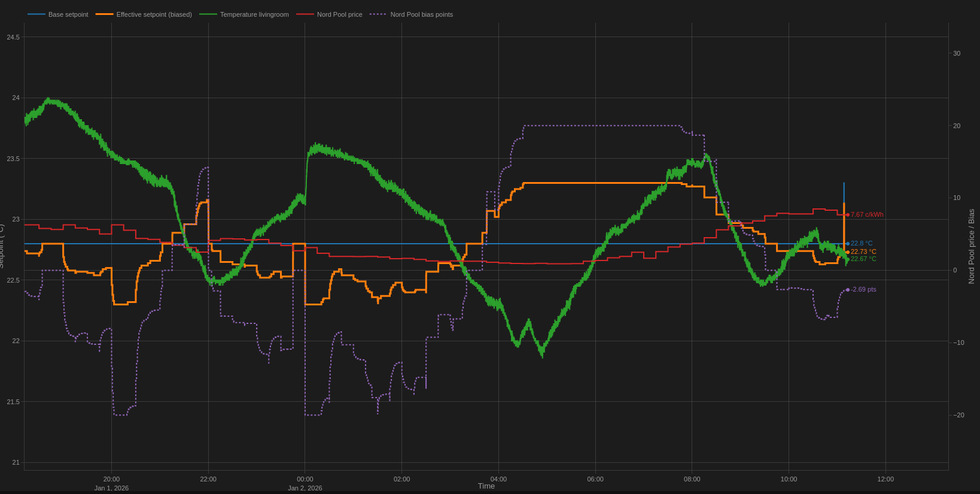The width and height of the screenshot is (980, 494).
Task: Click the 00:00 Jan 2, 2026 tick
Action: coord(305,480)
